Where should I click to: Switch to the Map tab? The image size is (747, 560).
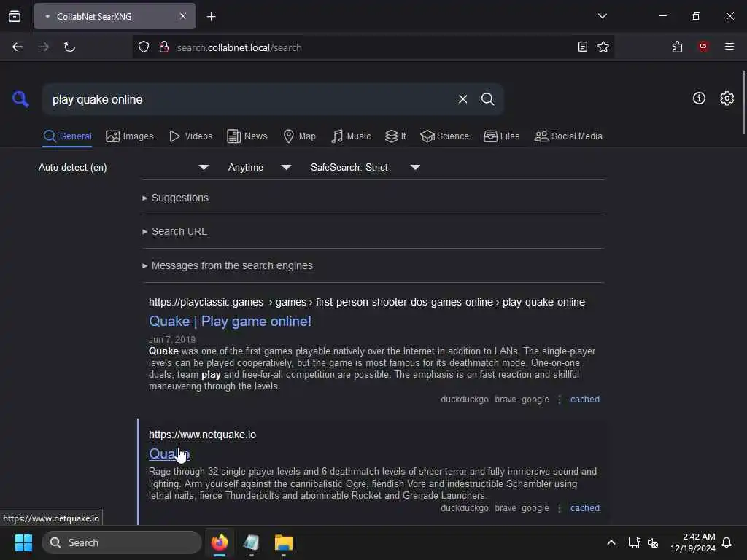tap(299, 136)
